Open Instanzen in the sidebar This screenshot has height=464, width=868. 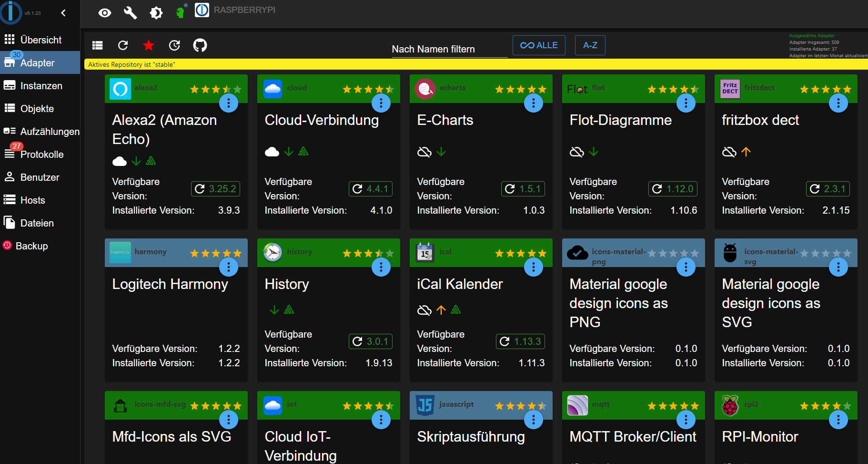click(41, 86)
